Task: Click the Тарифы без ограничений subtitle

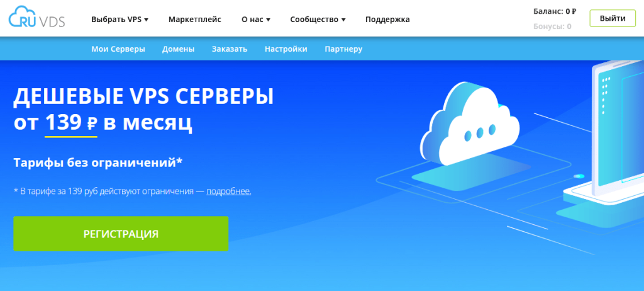Action: point(97,163)
